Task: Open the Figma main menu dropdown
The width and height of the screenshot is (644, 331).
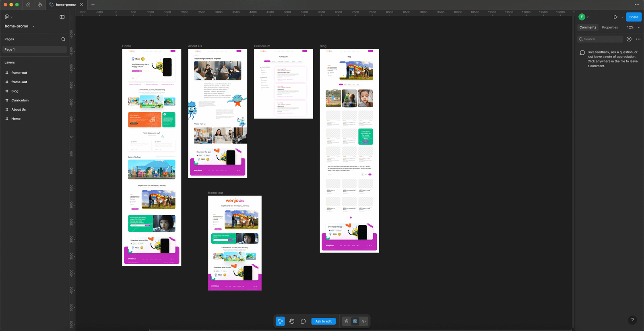Action: pyautogui.click(x=8, y=17)
